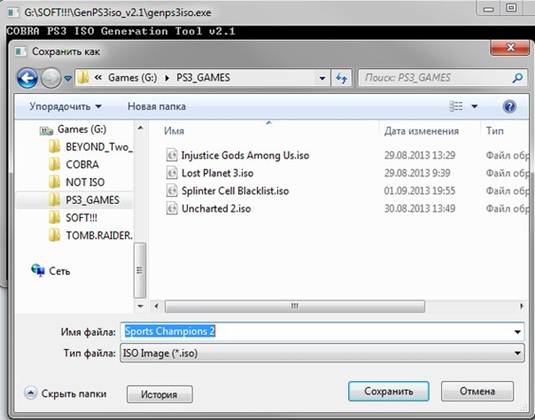
Task: Click the Splinter Cell Blacklist file icon
Action: click(x=172, y=191)
